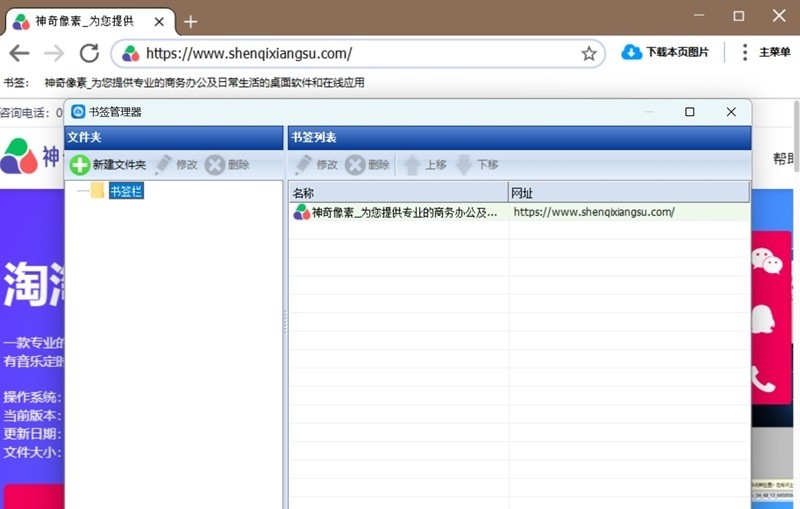This screenshot has height=509, width=800.
Task: Click the 书签栏 folder icon
Action: point(97,191)
